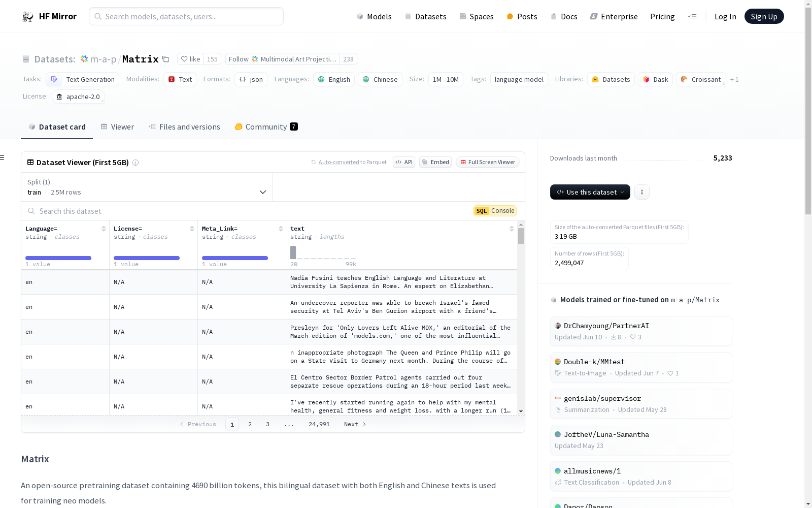Open the Embed button
Image resolution: width=812 pixels, height=508 pixels.
435,162
